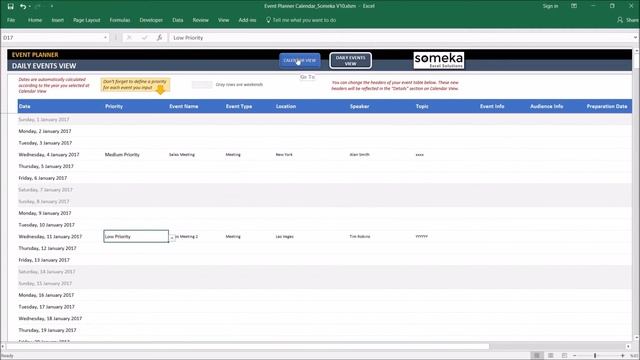Select the Las Vegas location cell

[x=284, y=237]
